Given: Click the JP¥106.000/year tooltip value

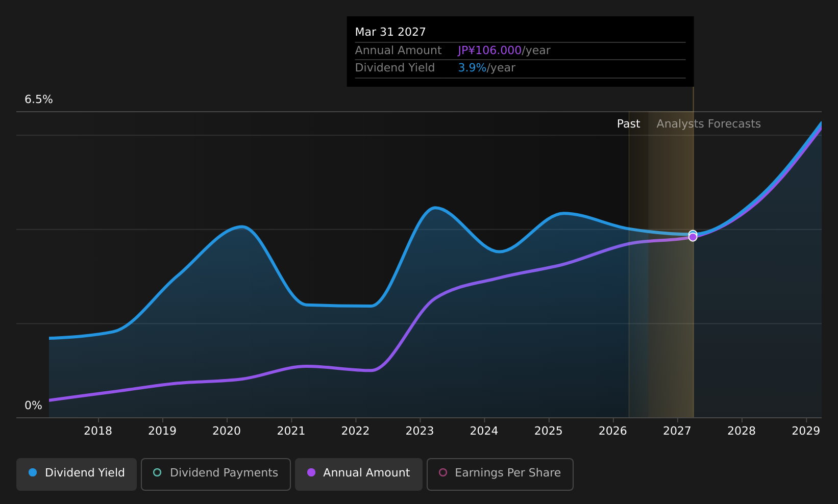Looking at the screenshot, I should click(504, 51).
